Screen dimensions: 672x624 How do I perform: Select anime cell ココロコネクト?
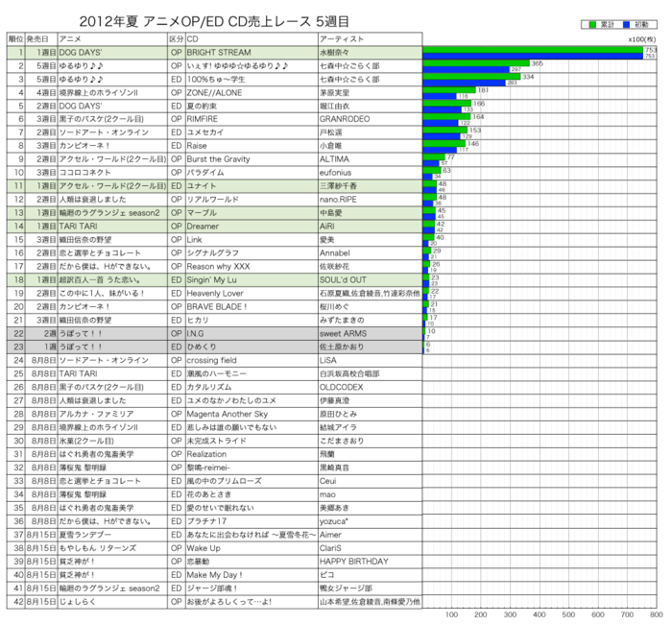(112, 173)
